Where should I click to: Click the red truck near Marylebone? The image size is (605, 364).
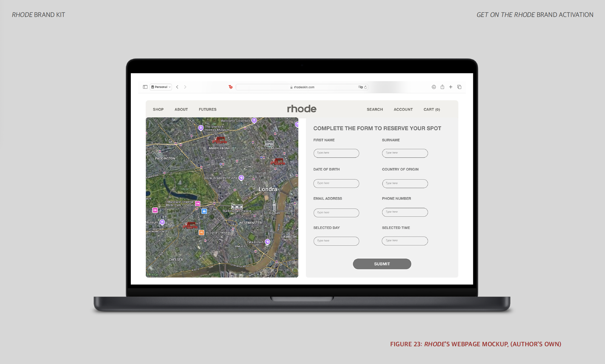(220, 140)
